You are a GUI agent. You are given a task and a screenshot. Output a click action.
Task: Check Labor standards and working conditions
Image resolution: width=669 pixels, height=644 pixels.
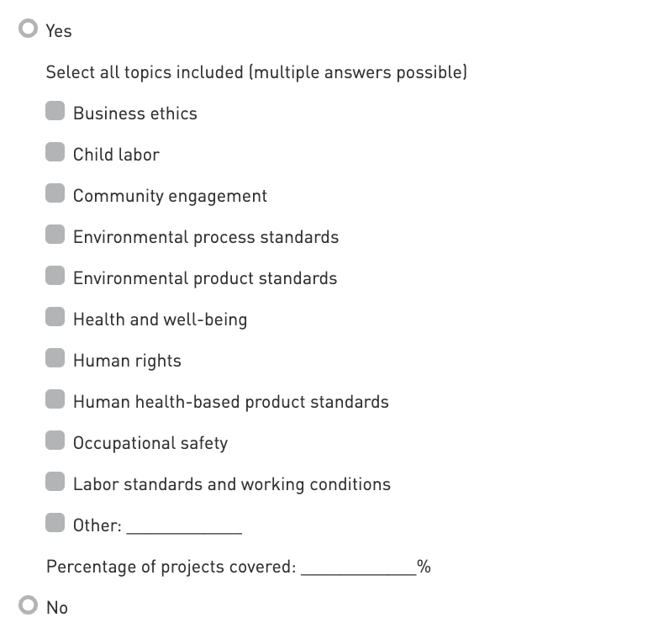click(x=55, y=483)
